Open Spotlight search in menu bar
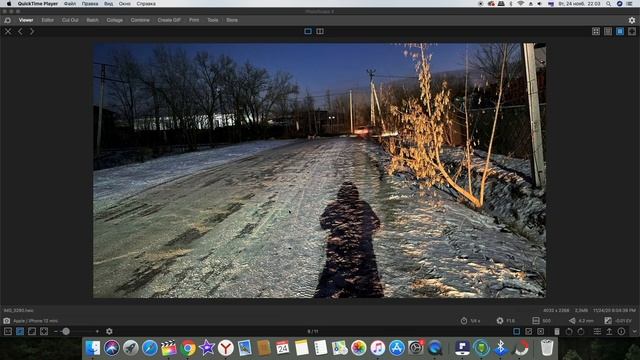Screen dimensions: 640x360 [x=609, y=4]
